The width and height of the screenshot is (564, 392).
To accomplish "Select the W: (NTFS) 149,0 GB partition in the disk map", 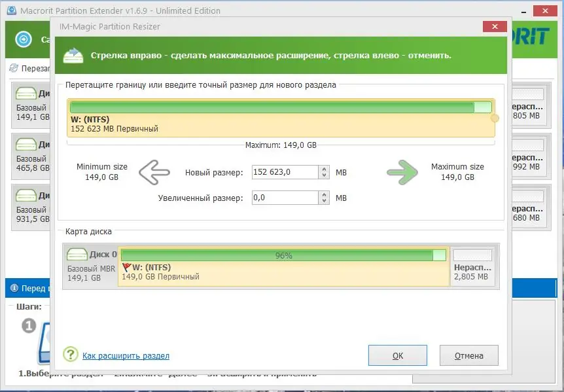I will [284, 266].
